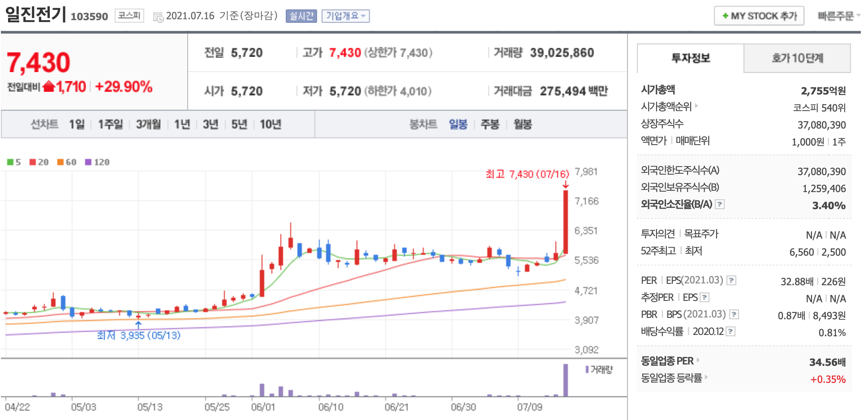Click the green plus icon in MY STOCK 추가

click(x=725, y=16)
